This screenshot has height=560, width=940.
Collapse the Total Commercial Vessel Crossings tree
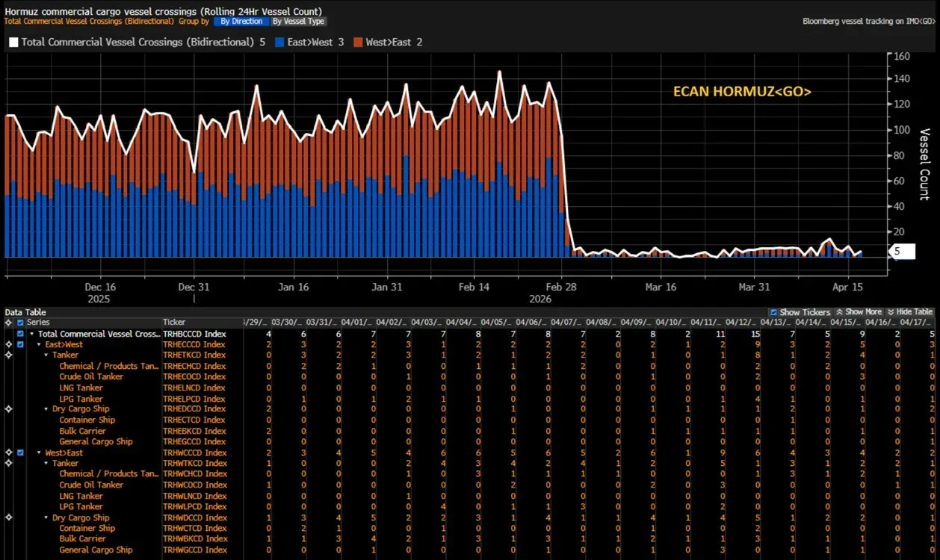(31, 334)
